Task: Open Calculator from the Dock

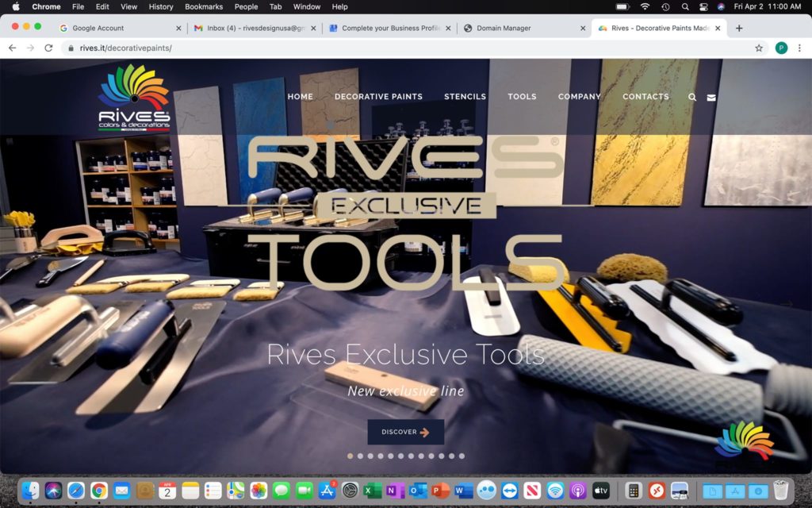Action: (633, 490)
